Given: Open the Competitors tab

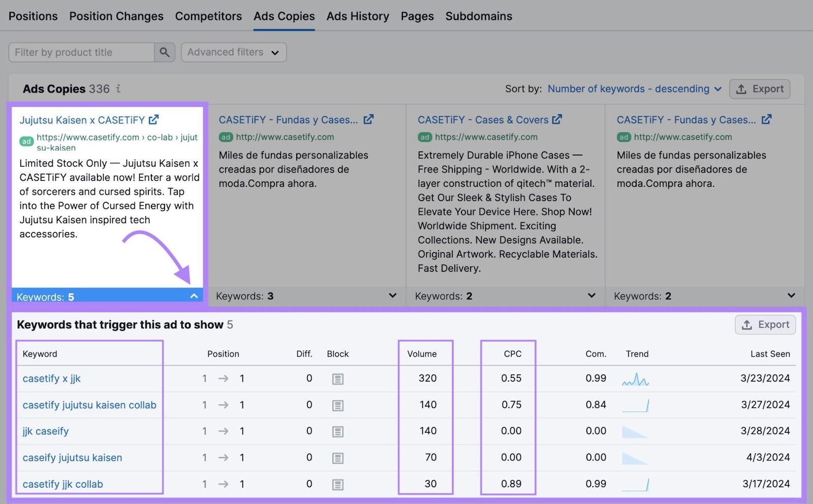Looking at the screenshot, I should click(208, 16).
